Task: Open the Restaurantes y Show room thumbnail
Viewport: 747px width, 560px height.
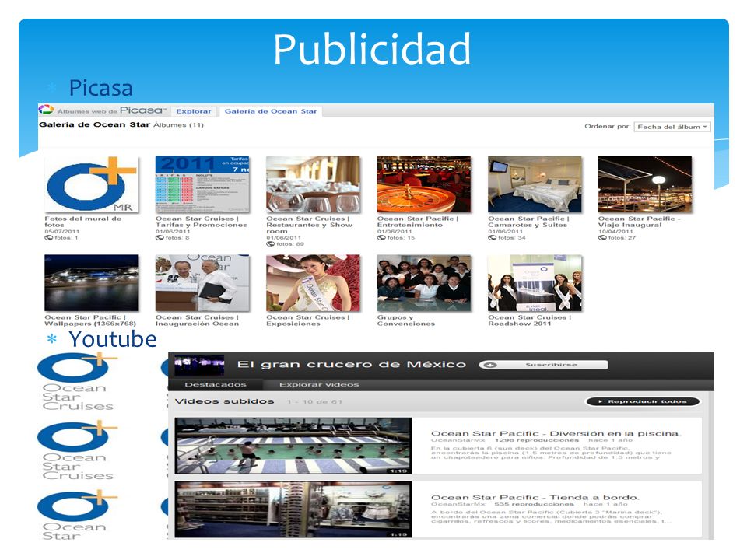Action: (313, 184)
